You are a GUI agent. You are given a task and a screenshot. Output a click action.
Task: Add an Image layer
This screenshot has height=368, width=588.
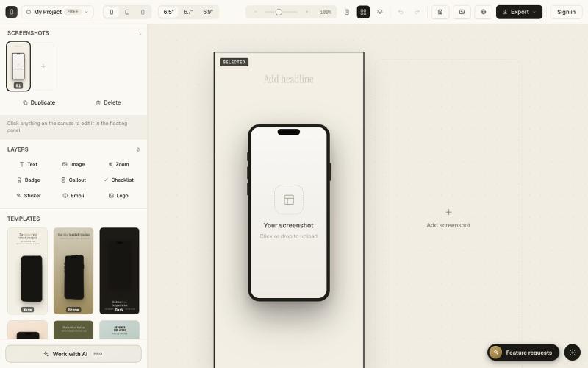tap(73, 164)
